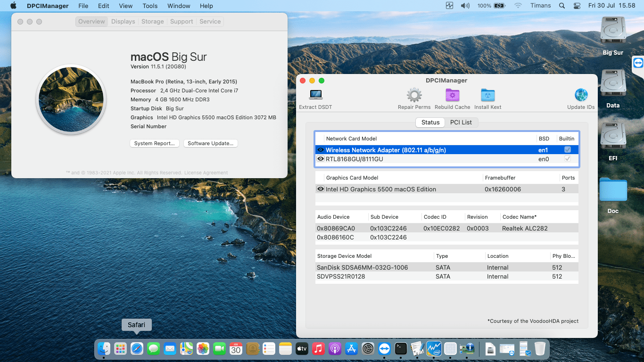Open the Doc folder on desktop
Screen dimensions: 644x362
click(x=613, y=189)
